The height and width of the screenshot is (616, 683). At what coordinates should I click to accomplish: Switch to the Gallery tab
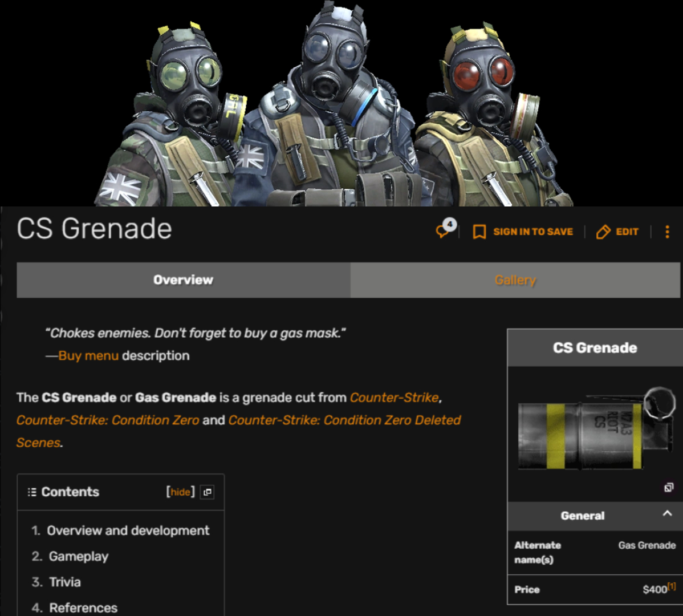515,280
